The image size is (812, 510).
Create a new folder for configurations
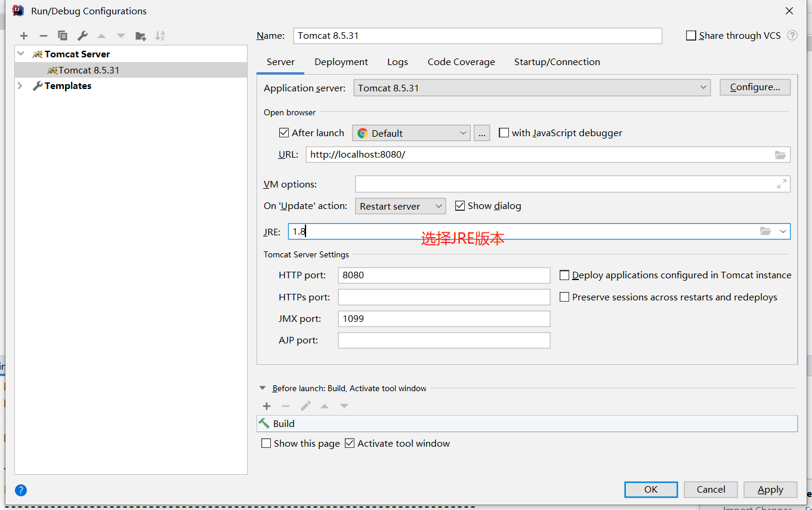pyautogui.click(x=141, y=36)
